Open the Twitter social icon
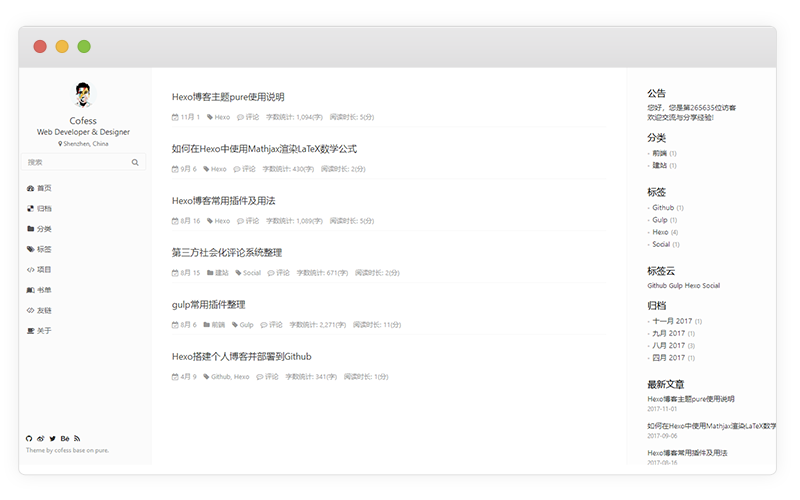This screenshot has height=500, width=800. pos(53,438)
